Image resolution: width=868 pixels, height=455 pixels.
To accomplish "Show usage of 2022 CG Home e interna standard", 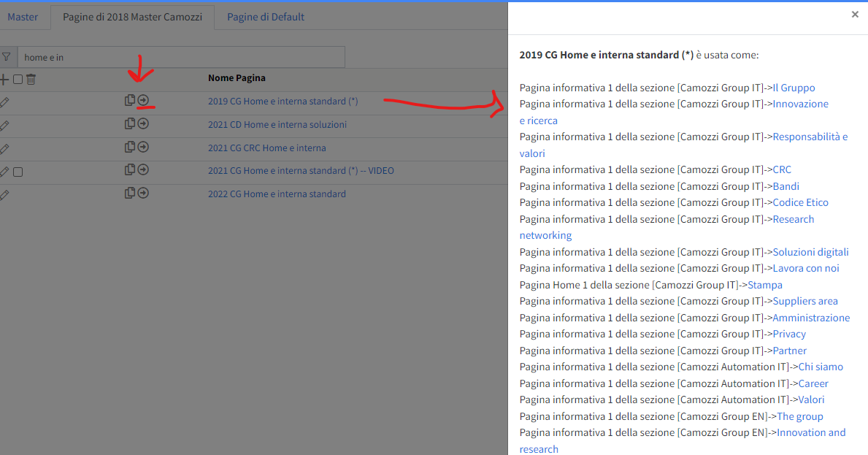I will coord(143,193).
